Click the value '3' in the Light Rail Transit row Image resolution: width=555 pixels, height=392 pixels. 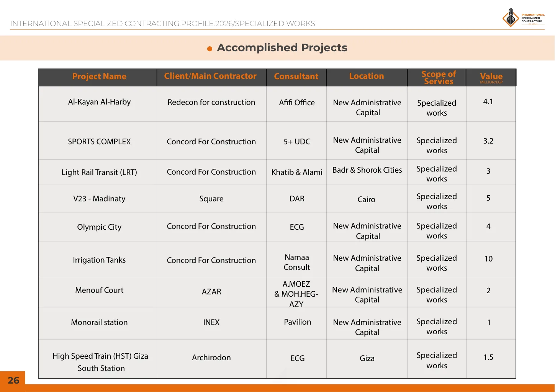pos(488,171)
